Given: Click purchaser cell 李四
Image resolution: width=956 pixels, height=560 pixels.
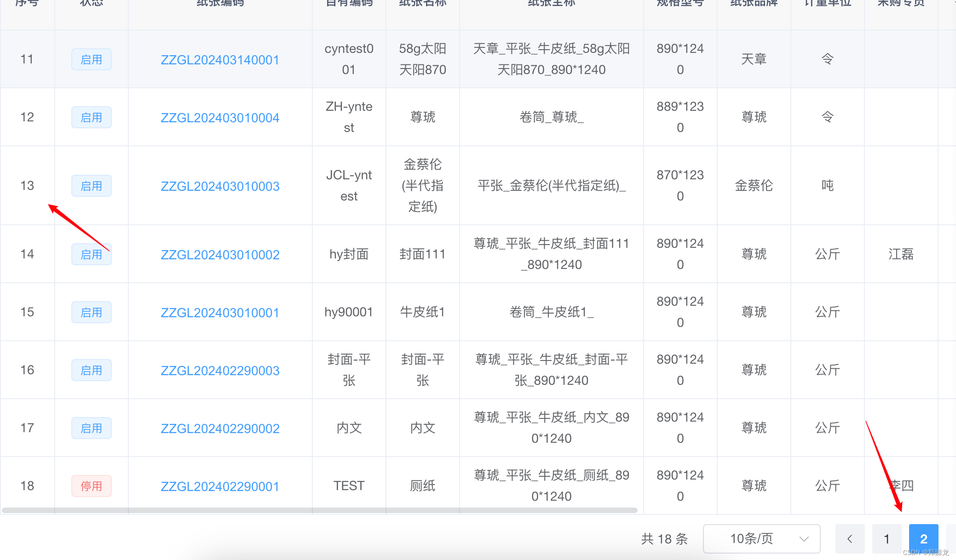Looking at the screenshot, I should coord(901,486).
